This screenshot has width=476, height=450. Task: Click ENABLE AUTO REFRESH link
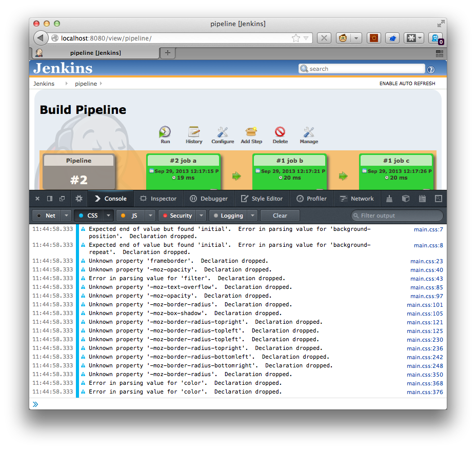[407, 84]
